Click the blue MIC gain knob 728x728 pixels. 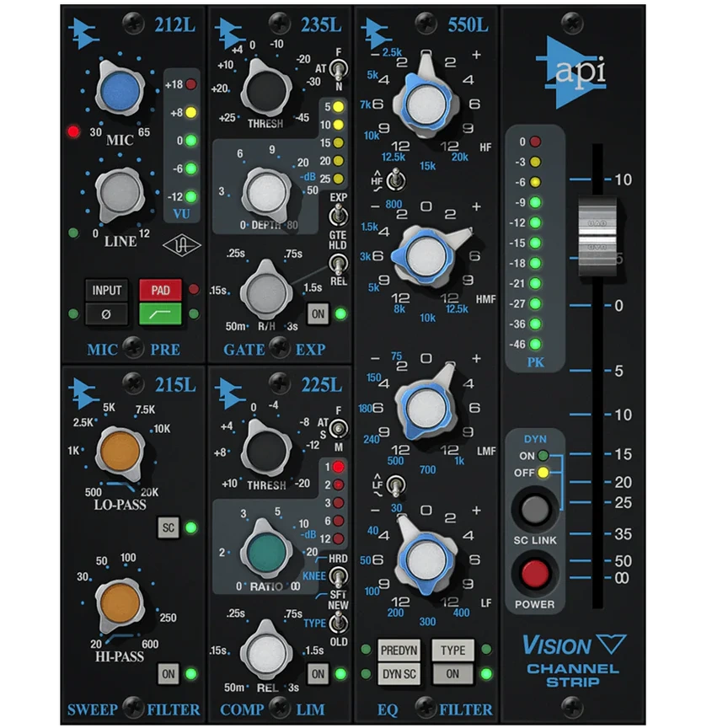[120, 89]
